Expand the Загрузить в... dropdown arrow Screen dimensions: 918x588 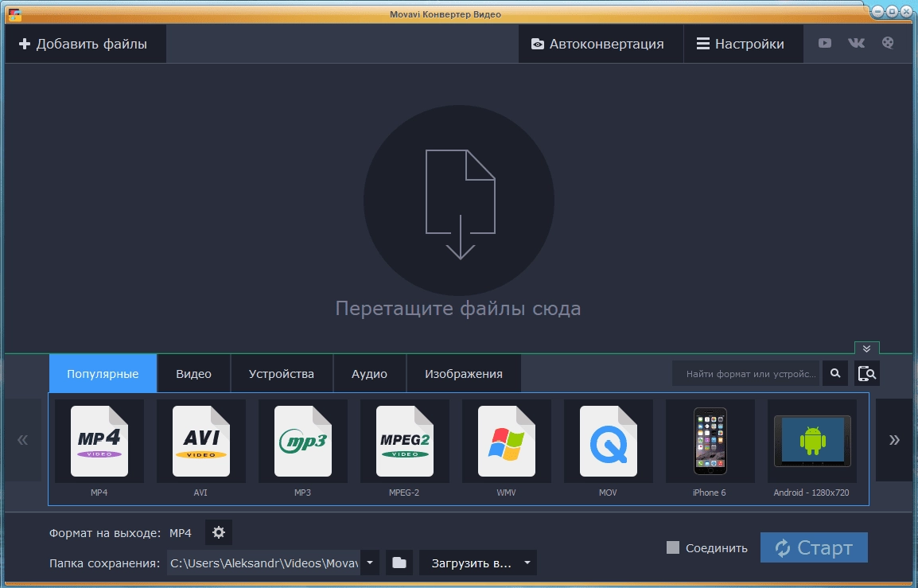[527, 563]
